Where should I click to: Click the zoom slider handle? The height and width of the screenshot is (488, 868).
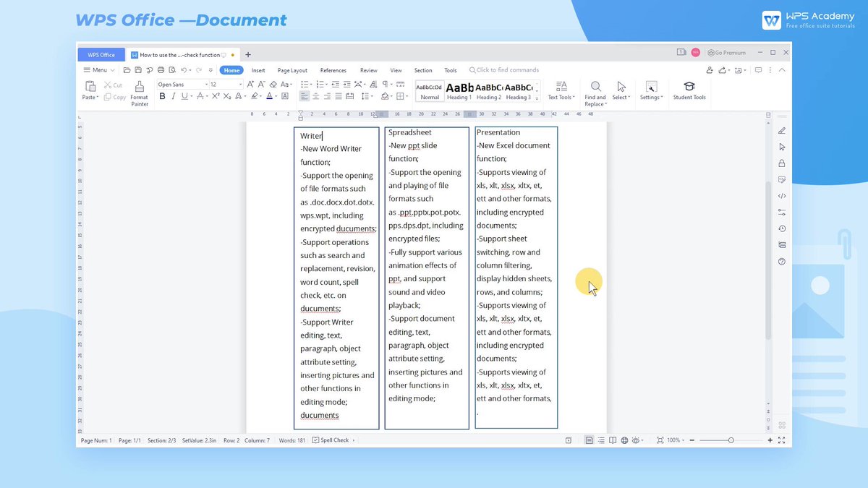pyautogui.click(x=731, y=440)
